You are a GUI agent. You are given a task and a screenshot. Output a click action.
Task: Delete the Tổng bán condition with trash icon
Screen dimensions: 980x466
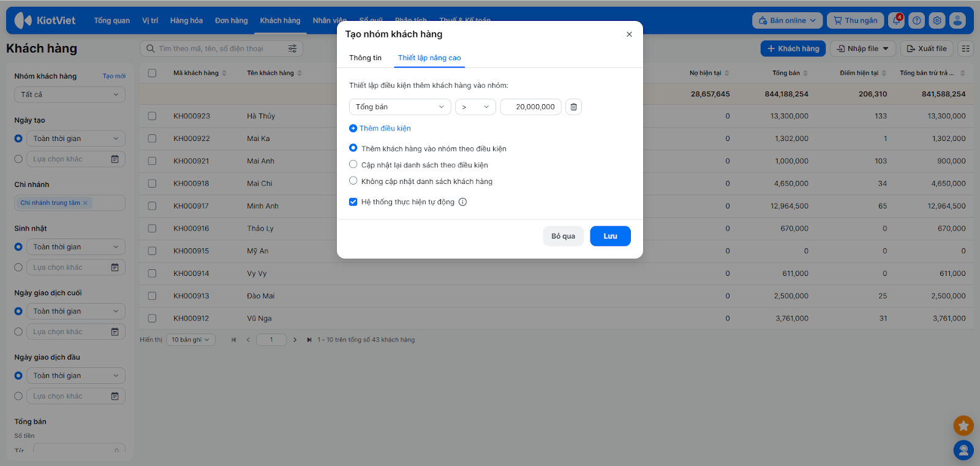pyautogui.click(x=573, y=107)
